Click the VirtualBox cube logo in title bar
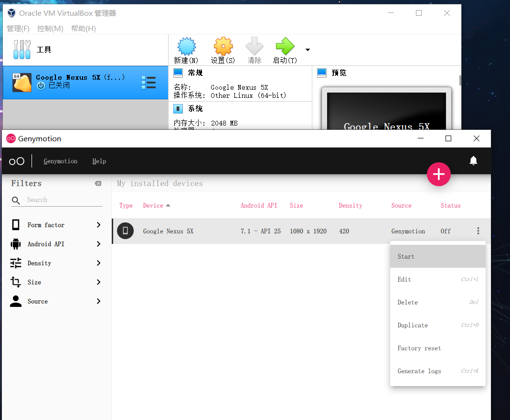The height and width of the screenshot is (420, 510). [11, 13]
